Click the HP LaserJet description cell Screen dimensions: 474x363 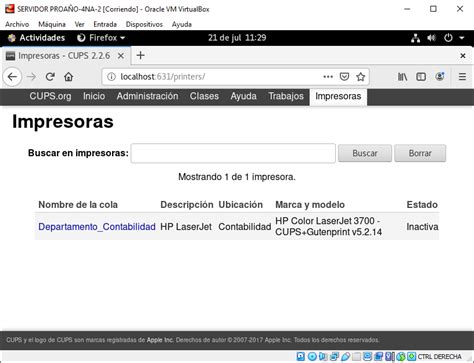[x=186, y=227]
